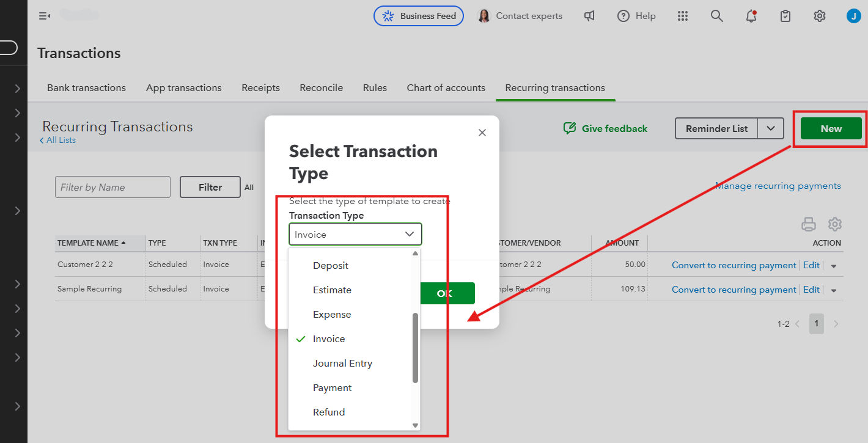Close the Select Transaction Type dialog

[x=482, y=133]
